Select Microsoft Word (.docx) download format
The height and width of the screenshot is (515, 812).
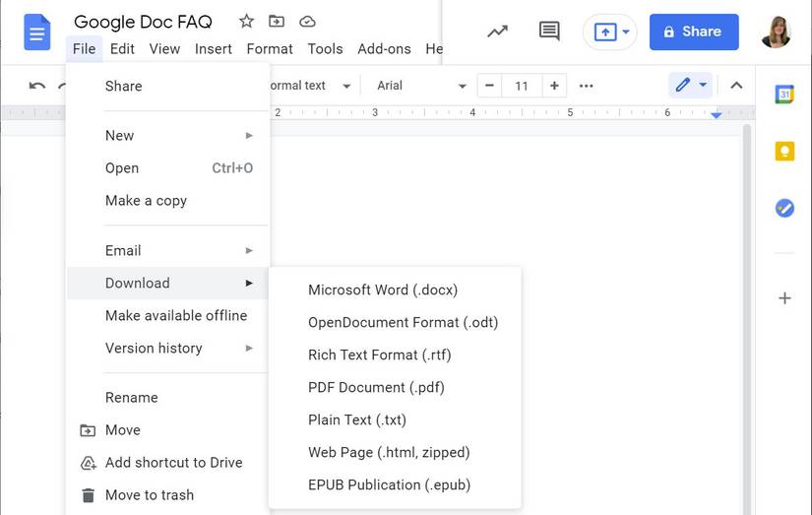click(x=383, y=290)
